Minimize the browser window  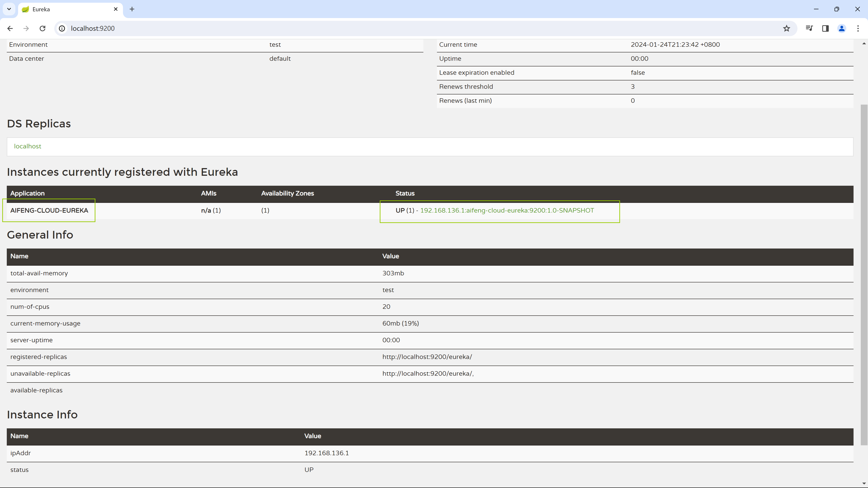click(816, 9)
